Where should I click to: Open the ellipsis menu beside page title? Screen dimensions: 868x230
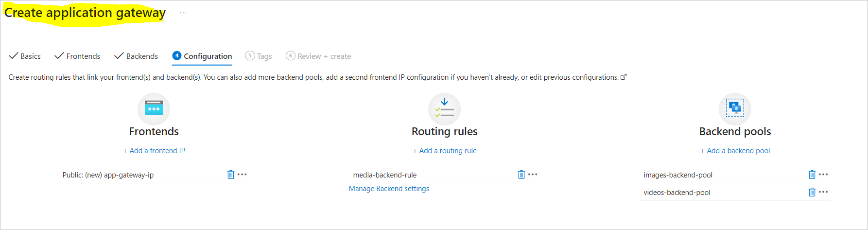coord(183,13)
